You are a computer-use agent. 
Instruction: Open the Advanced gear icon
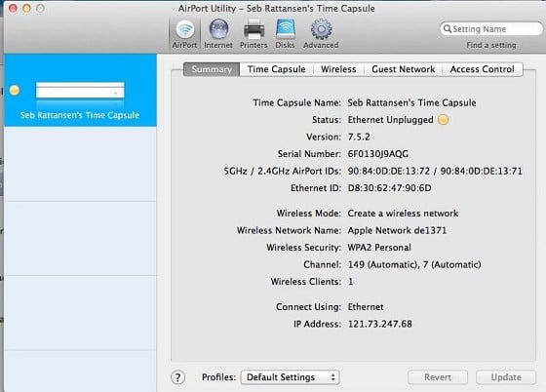click(321, 29)
